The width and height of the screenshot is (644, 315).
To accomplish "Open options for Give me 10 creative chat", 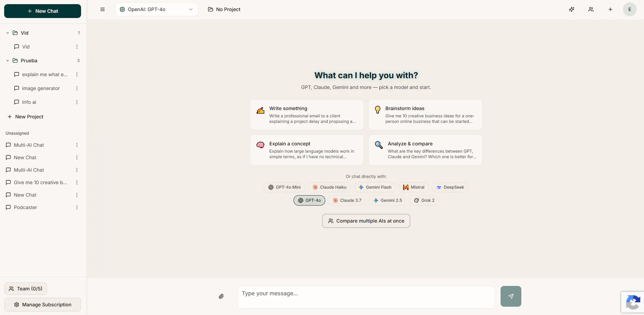I will 77,182.
